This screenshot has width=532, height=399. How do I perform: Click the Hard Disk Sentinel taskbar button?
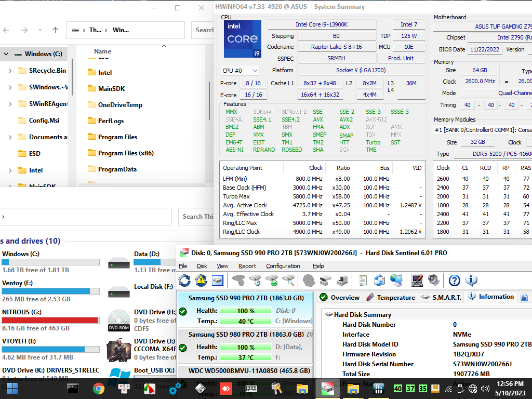(327, 389)
